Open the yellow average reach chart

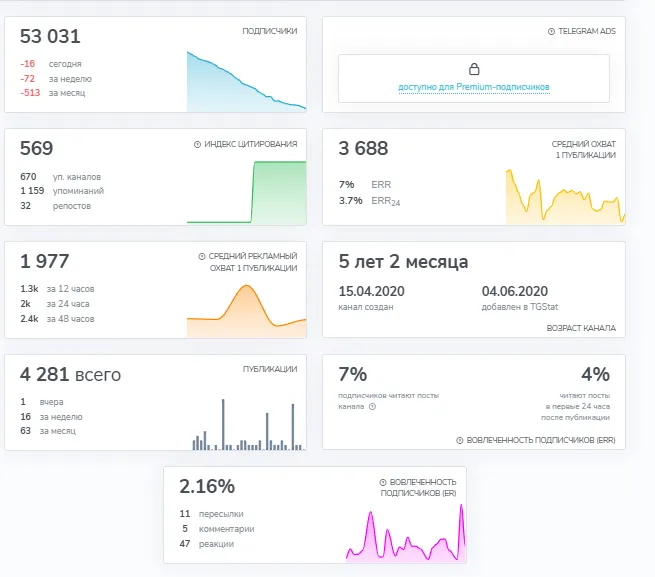coord(566,196)
